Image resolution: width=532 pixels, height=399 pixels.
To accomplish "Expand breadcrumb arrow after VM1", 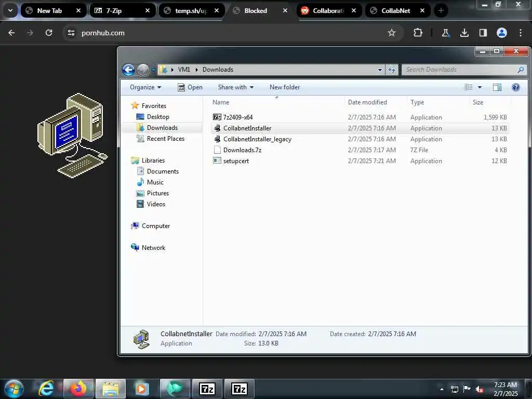I will tap(196, 70).
